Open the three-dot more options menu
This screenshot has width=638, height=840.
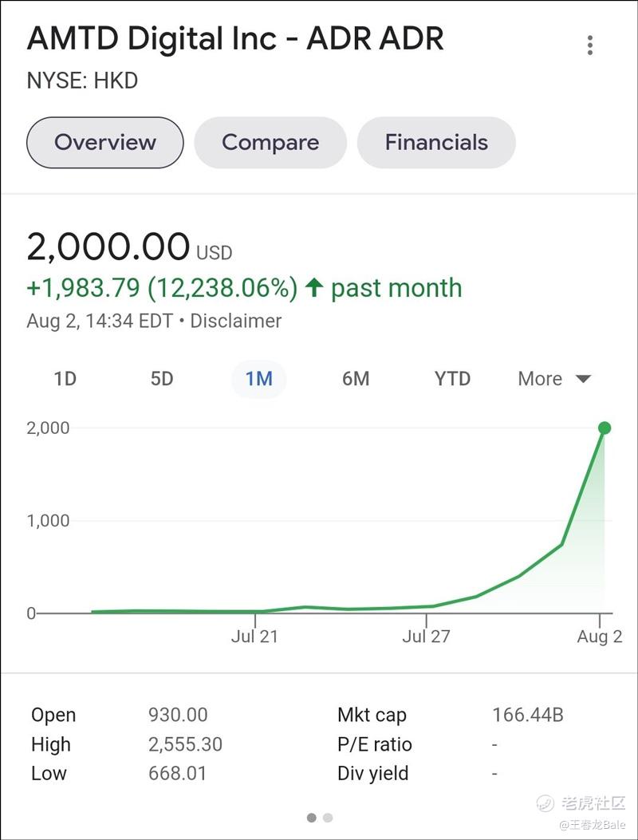pos(590,45)
